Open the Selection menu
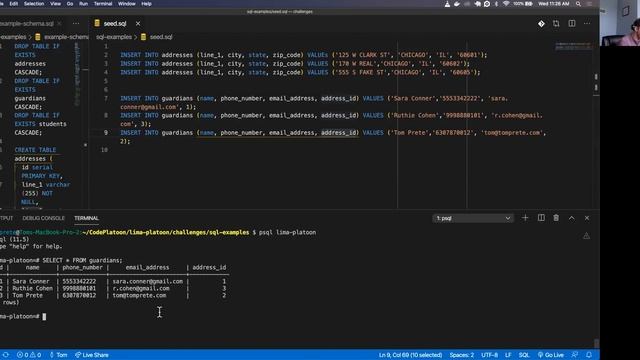Screen dimensions: 640x360 pyautogui.click(x=34, y=4)
